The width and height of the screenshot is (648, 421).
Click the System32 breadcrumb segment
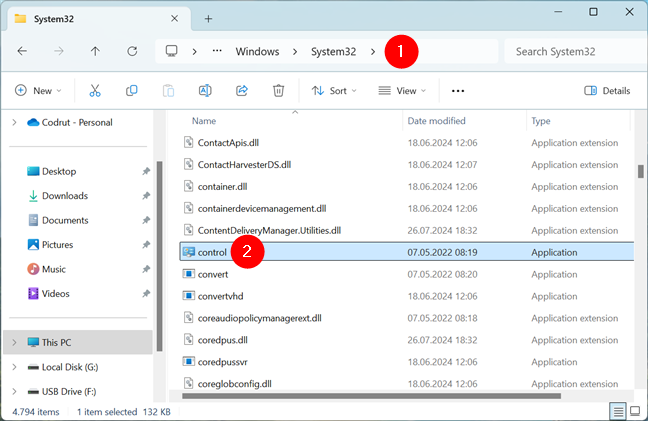point(334,52)
